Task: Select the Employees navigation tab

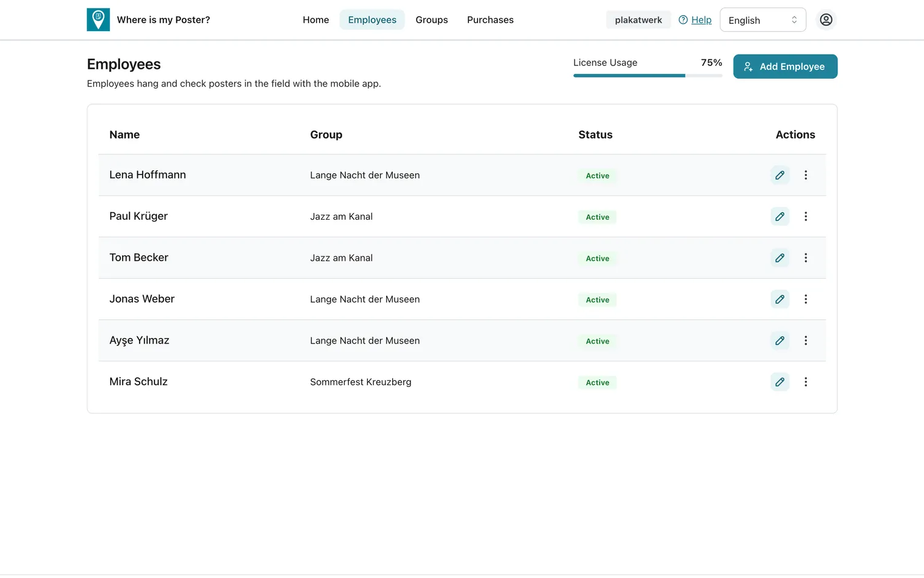Action: 372,20
